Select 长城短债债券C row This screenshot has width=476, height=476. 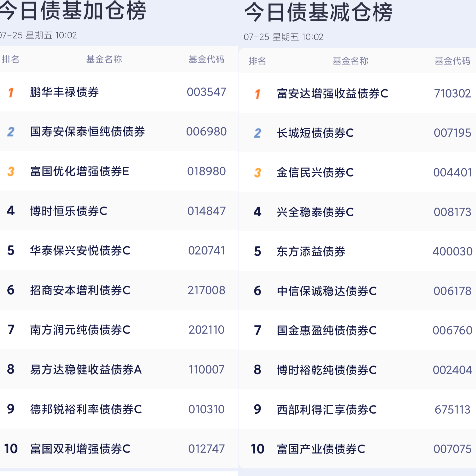click(x=357, y=133)
